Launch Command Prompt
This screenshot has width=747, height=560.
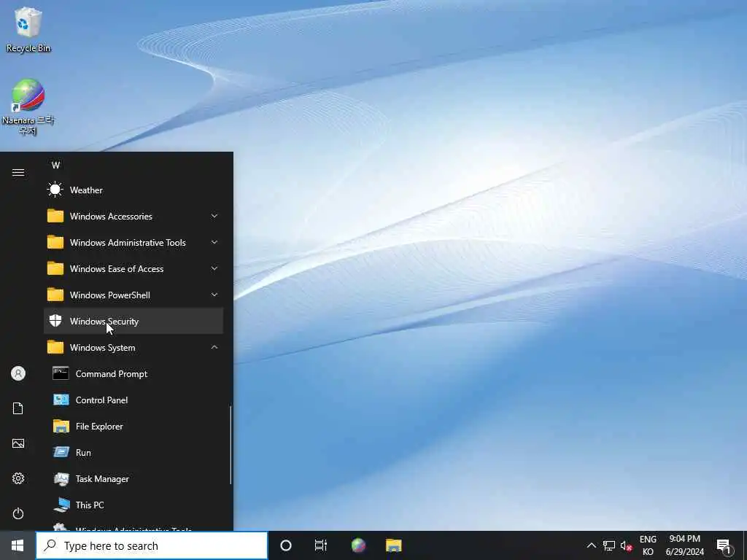coord(133,374)
